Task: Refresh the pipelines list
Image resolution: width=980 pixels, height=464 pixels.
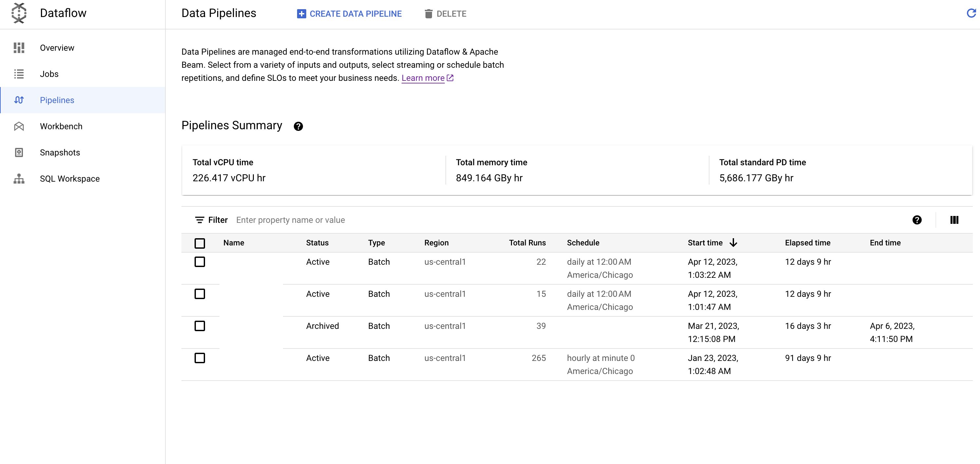Action: 971,13
